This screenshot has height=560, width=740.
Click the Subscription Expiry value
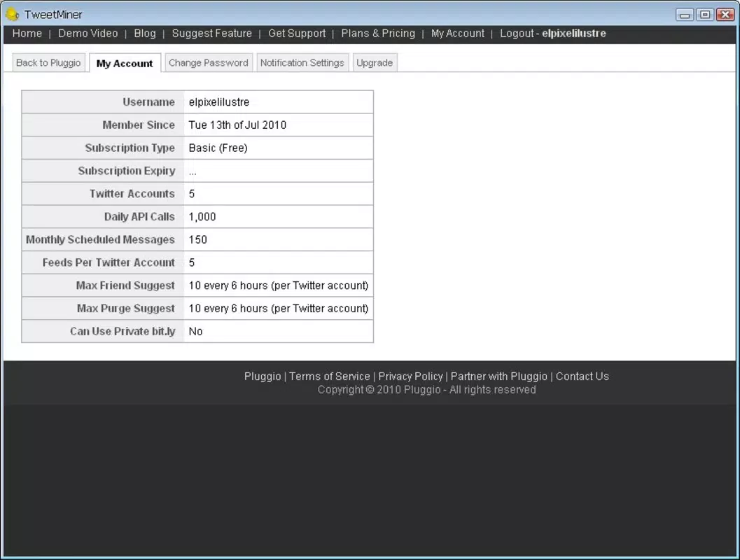tap(193, 171)
